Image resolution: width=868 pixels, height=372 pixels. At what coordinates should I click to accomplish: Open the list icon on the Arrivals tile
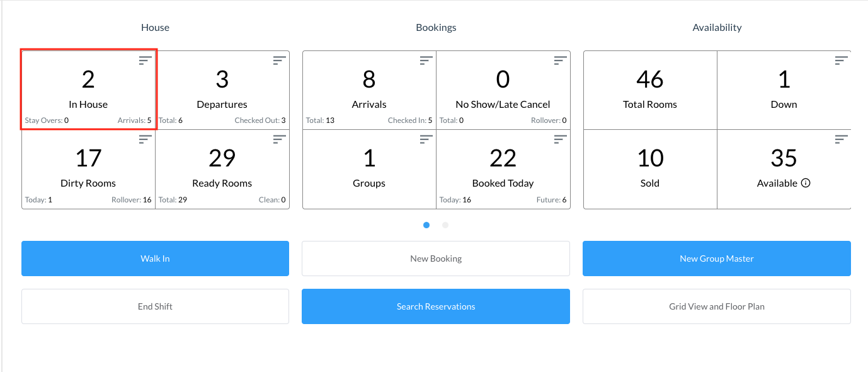click(x=426, y=60)
